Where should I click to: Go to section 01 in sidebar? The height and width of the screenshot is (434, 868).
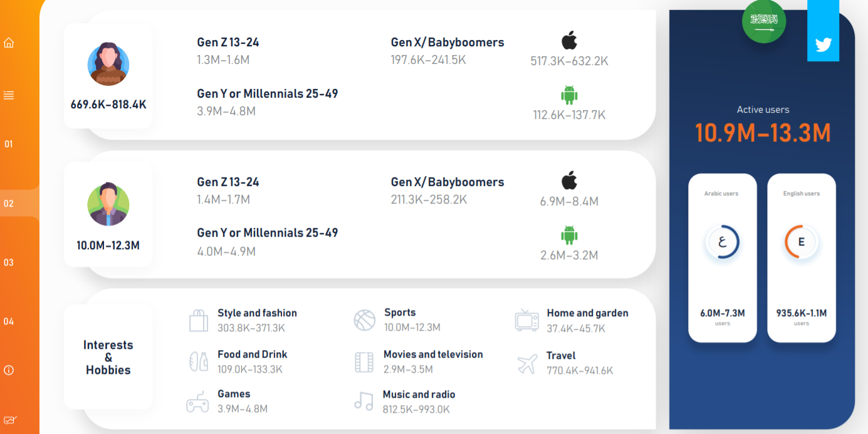(x=9, y=144)
